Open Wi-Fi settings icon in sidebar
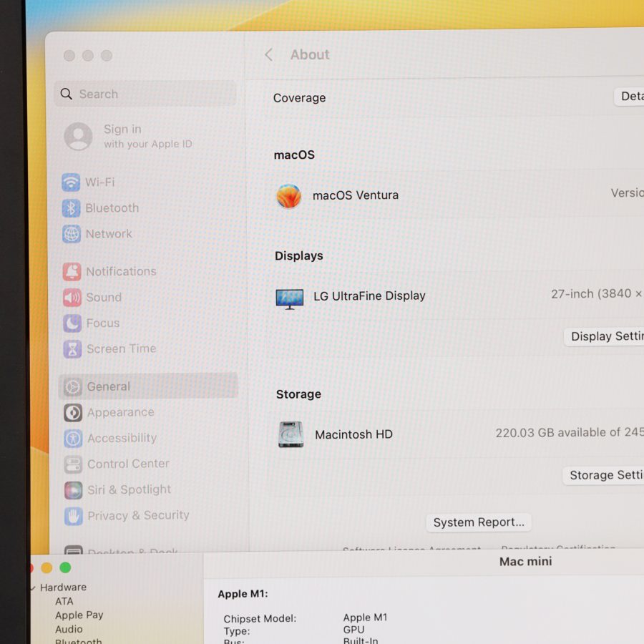Image resolution: width=644 pixels, height=644 pixels. click(x=71, y=182)
